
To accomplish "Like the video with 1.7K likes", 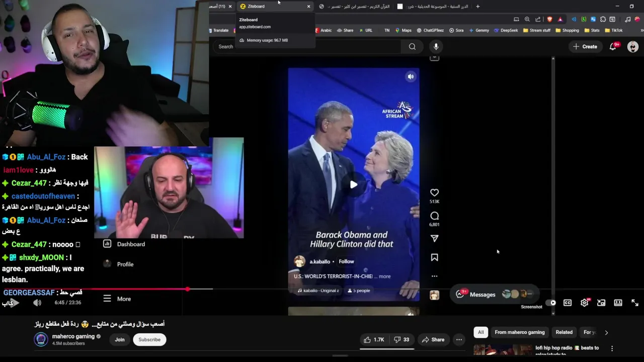I will click(374, 339).
